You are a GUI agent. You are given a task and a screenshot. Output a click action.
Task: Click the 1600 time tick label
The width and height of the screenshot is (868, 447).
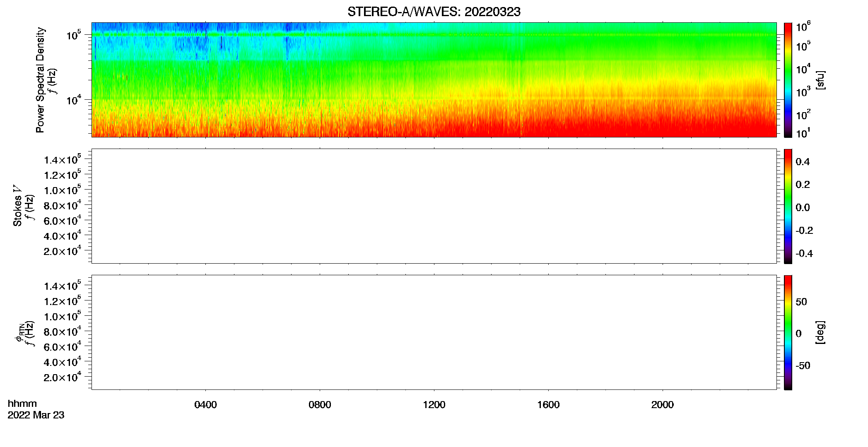[548, 405]
